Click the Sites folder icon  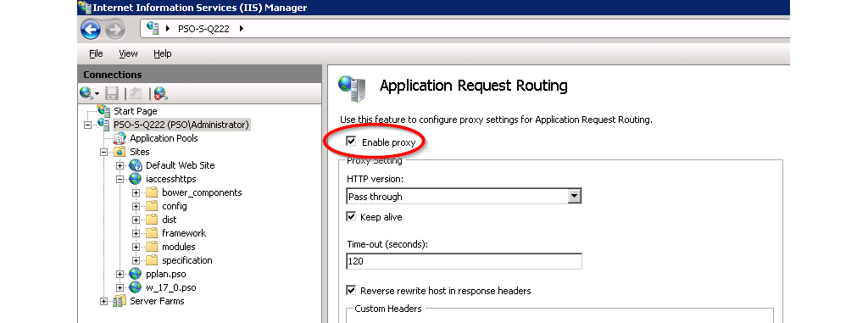coord(120,152)
